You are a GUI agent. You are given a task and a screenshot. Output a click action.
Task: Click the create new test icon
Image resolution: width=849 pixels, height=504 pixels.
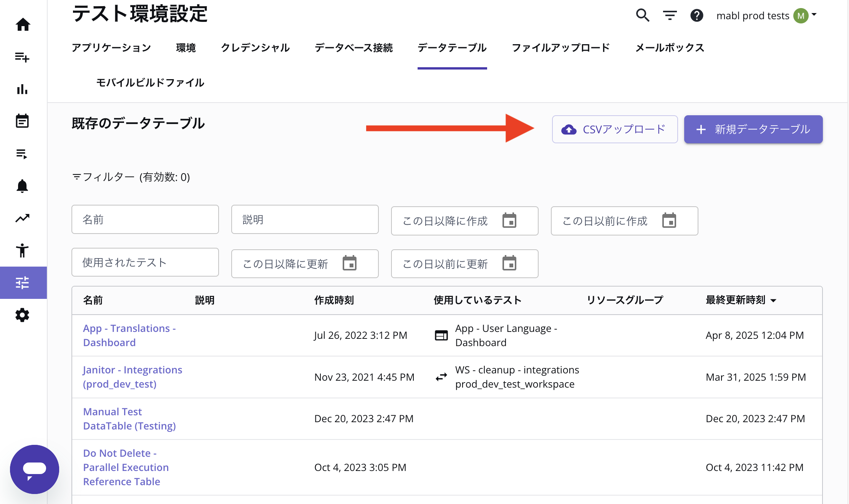[22, 57]
